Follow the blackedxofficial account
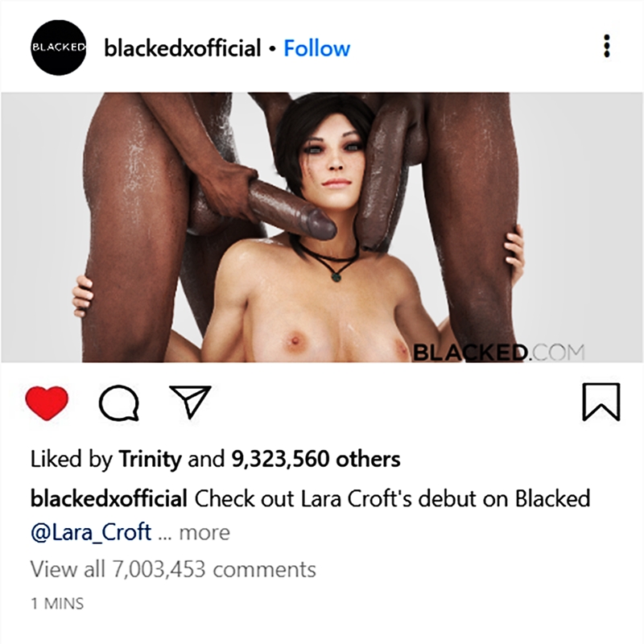The width and height of the screenshot is (644, 644). click(x=316, y=48)
